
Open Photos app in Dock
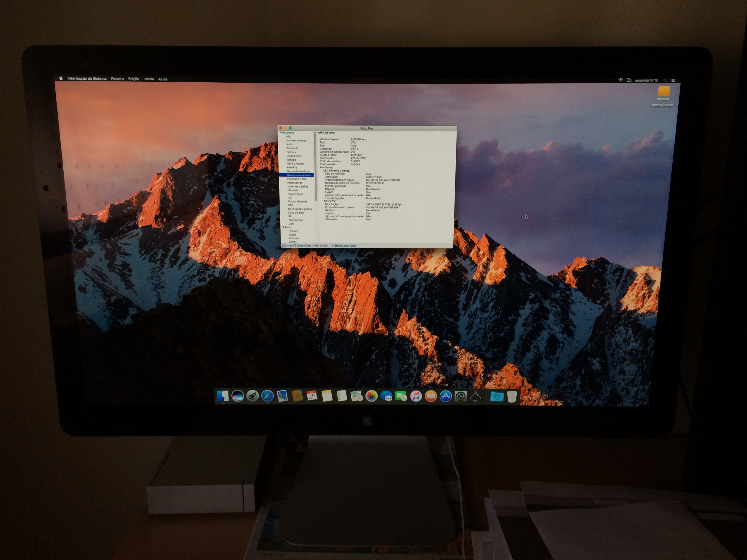point(371,396)
